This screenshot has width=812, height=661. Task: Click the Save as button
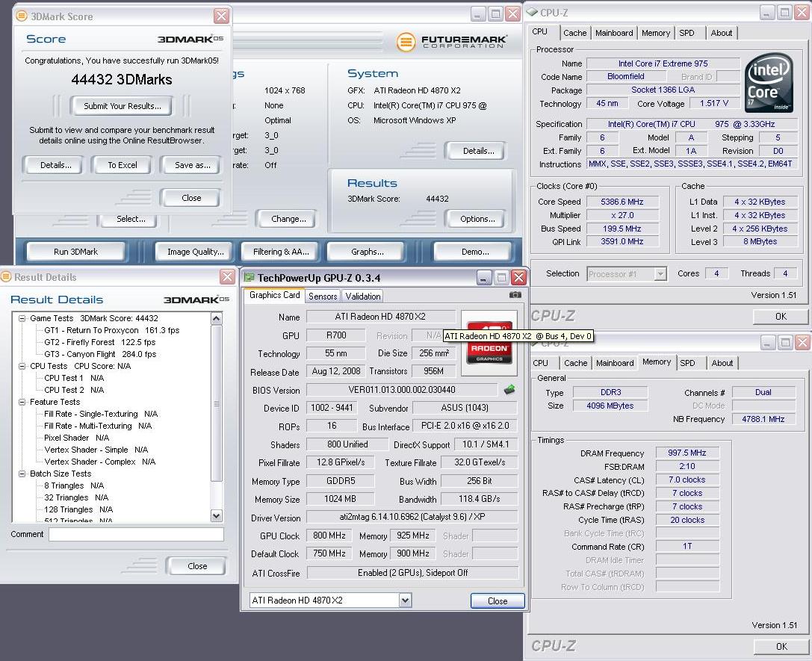pos(192,165)
